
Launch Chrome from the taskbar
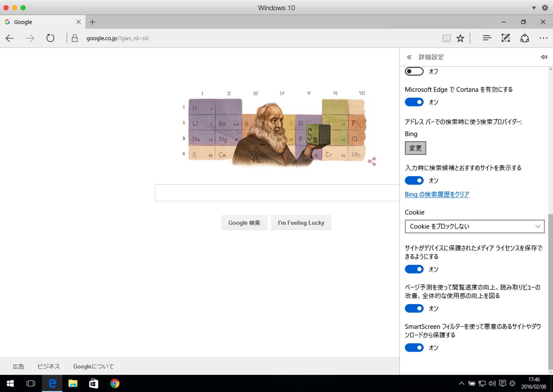tap(115, 384)
